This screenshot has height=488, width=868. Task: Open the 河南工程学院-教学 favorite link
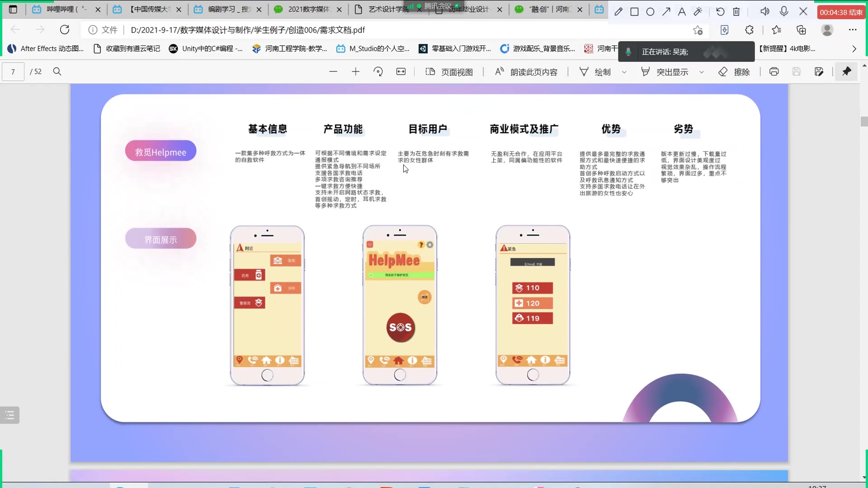tap(296, 48)
